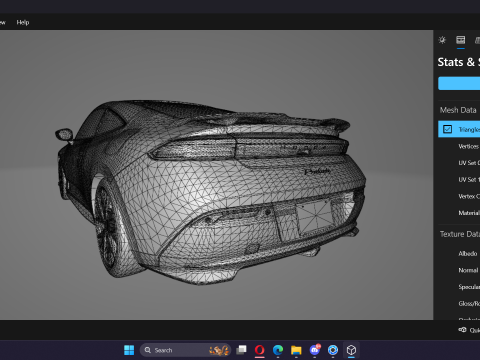Select the UV Set 0 option
The image size is (480, 360).
pyautogui.click(x=469, y=163)
